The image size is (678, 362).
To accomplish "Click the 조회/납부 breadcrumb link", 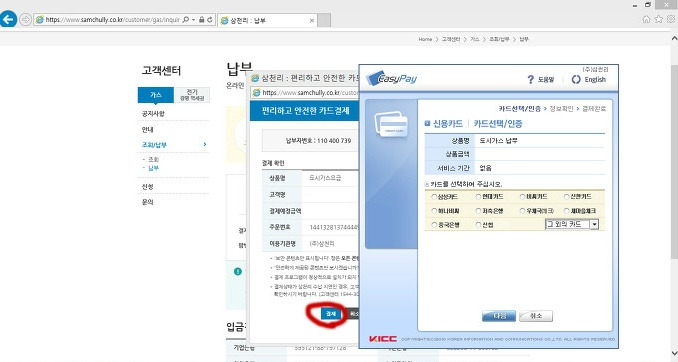I will (499, 39).
